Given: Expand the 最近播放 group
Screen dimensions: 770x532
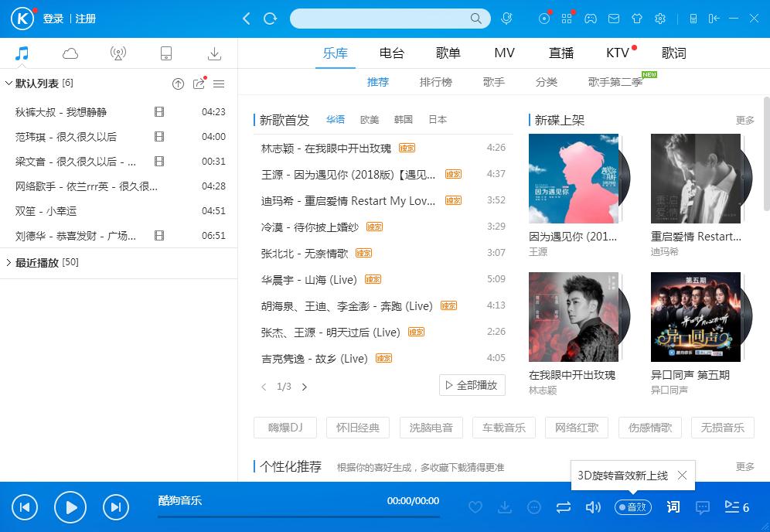Looking at the screenshot, I should pos(9,262).
